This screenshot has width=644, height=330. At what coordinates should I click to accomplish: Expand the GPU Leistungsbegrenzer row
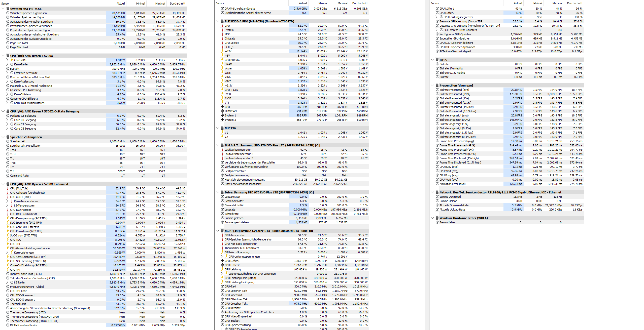point(436,17)
